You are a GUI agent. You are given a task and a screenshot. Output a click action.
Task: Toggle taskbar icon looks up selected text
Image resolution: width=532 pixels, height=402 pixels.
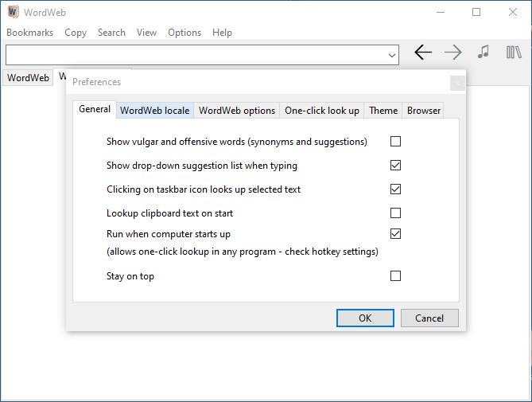tap(395, 189)
